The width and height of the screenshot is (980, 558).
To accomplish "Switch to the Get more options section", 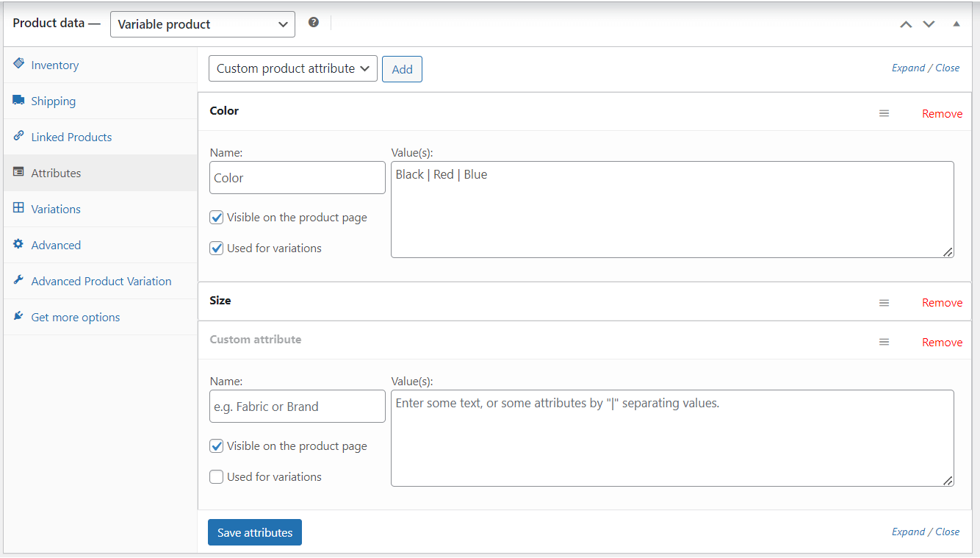I will click(x=75, y=317).
